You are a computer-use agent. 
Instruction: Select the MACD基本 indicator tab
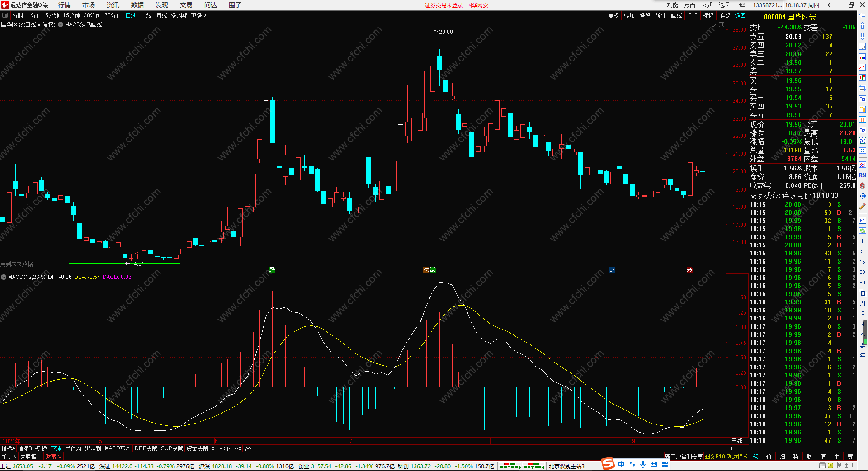click(118, 448)
